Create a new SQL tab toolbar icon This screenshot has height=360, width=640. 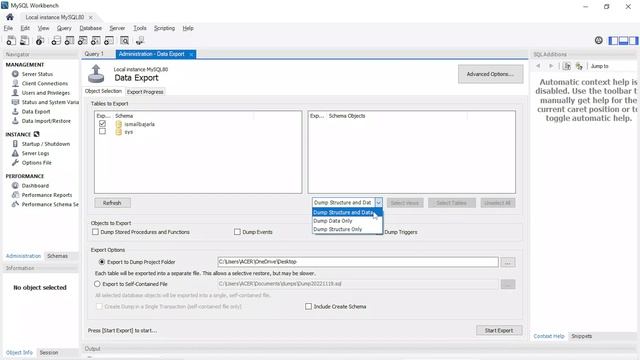coord(11,40)
